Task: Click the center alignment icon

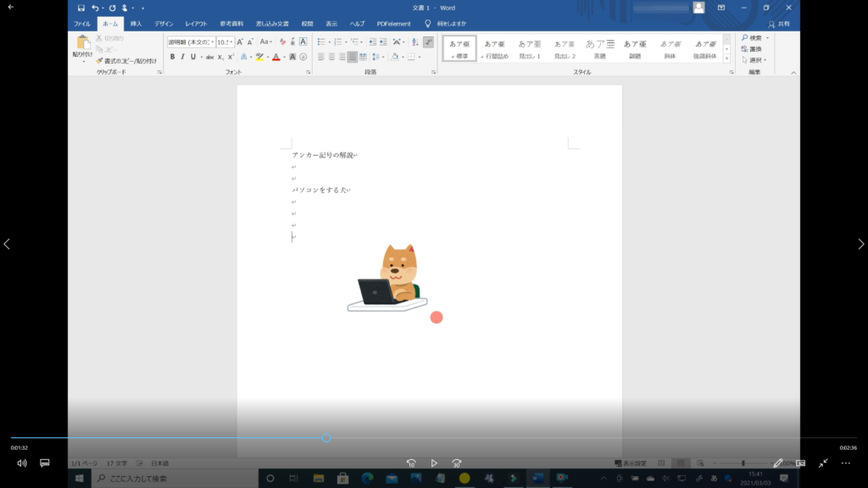Action: click(332, 57)
